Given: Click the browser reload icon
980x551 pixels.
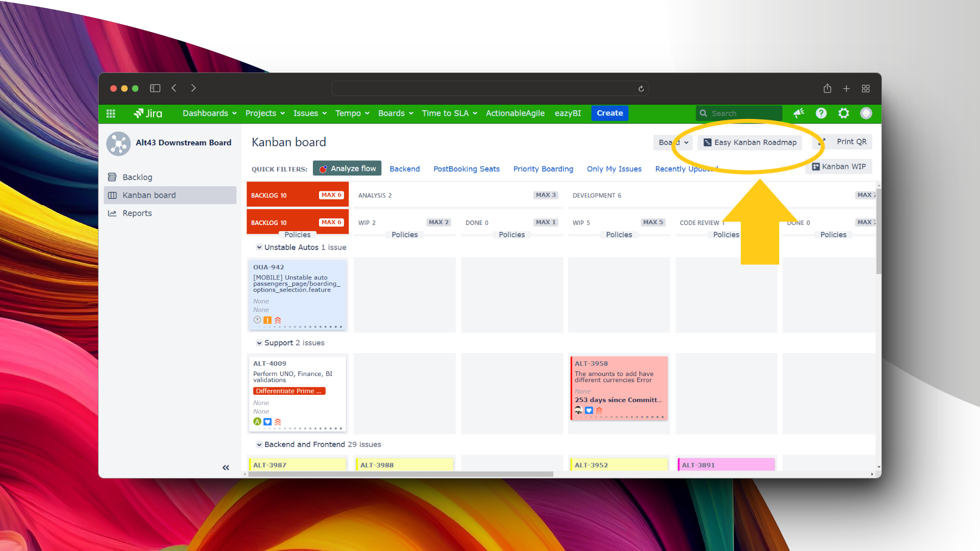Looking at the screenshot, I should (641, 89).
